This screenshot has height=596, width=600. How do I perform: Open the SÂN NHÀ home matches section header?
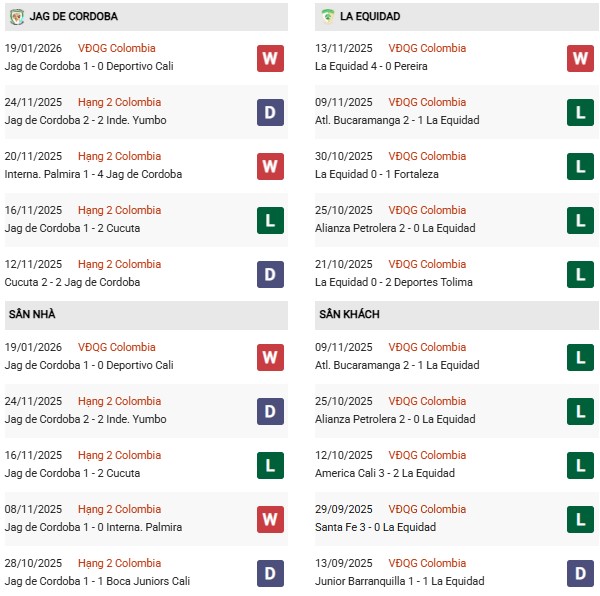point(30,314)
